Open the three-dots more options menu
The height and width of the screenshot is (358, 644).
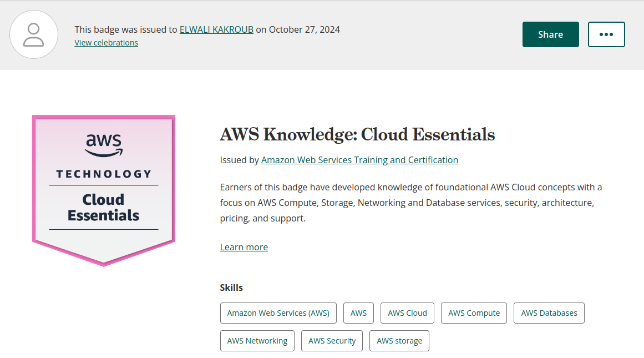click(x=606, y=34)
